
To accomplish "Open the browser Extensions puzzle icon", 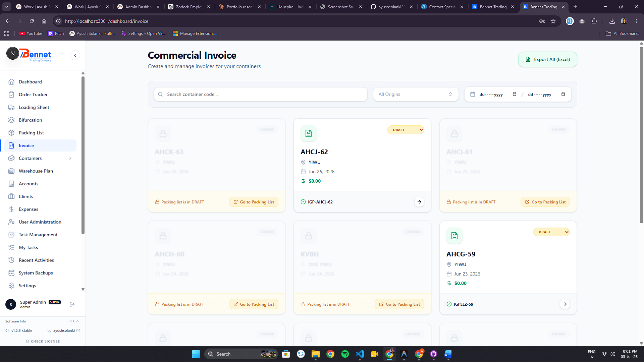I will pos(594,21).
